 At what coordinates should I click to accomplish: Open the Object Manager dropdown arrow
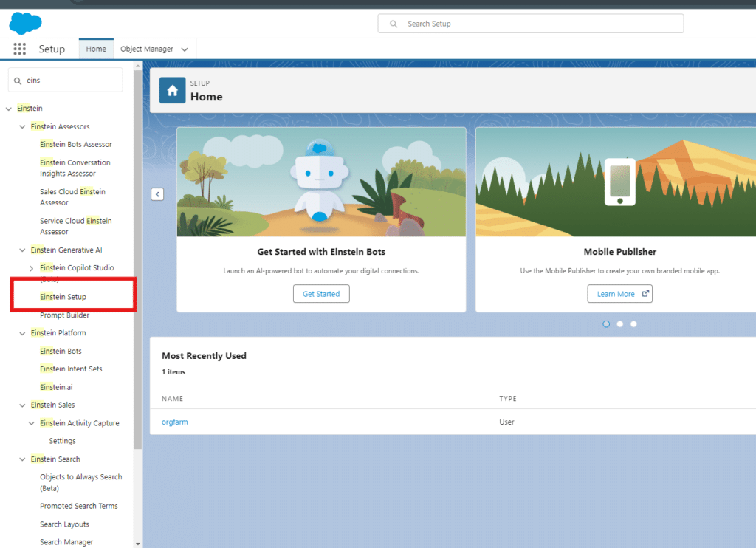click(184, 49)
